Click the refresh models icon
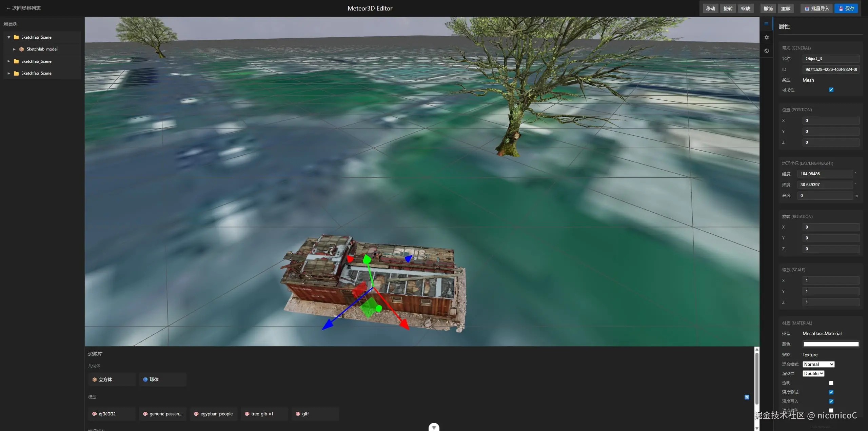 tap(747, 397)
